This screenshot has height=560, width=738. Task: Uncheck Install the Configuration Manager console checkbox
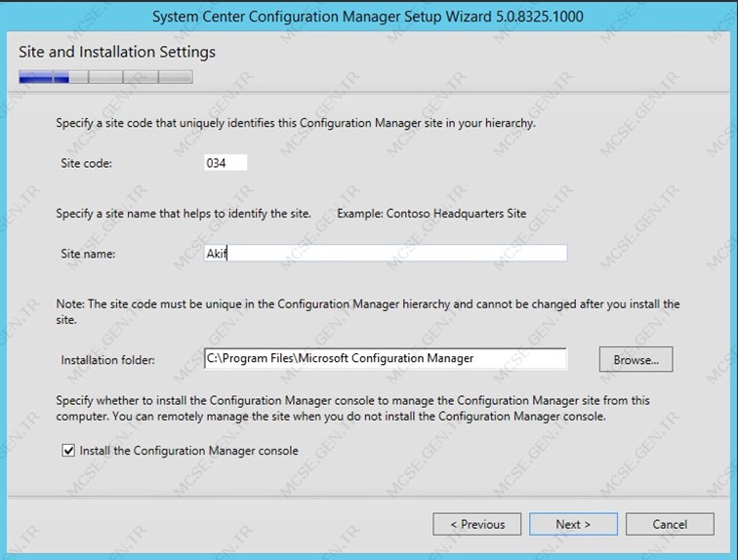pyautogui.click(x=68, y=451)
